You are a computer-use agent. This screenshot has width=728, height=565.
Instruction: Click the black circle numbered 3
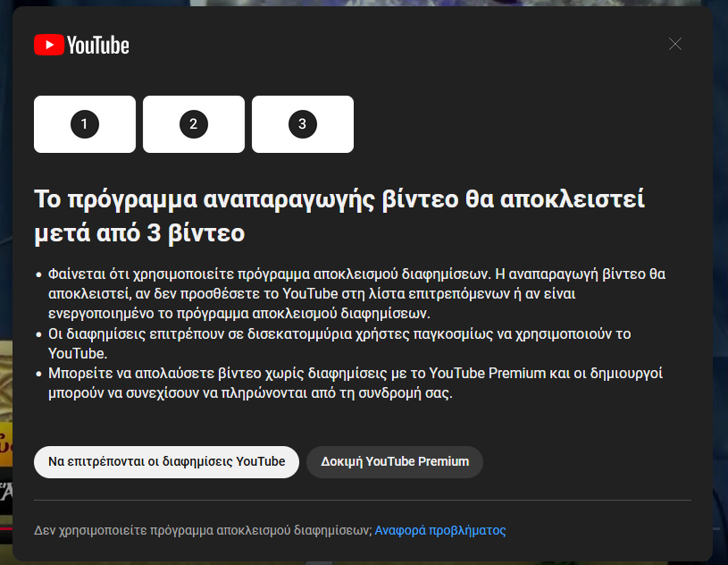(302, 124)
